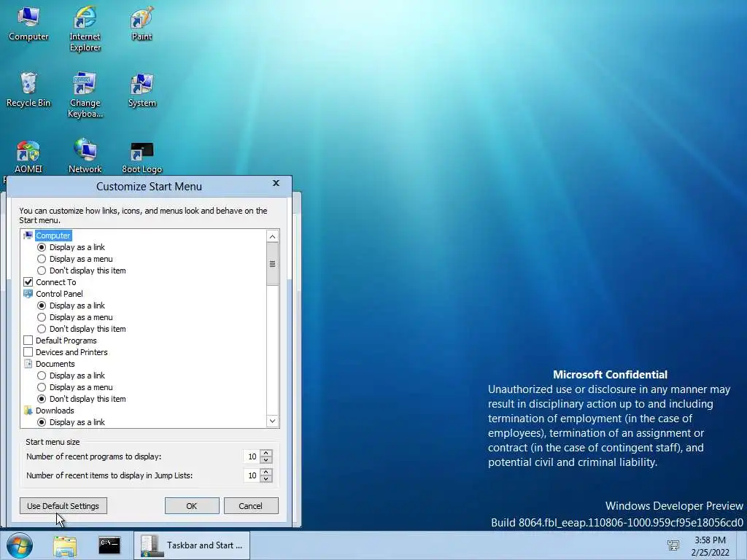Select Downloads 'Display as a link'
Image resolution: width=747 pixels, height=560 pixels.
pyautogui.click(x=42, y=422)
